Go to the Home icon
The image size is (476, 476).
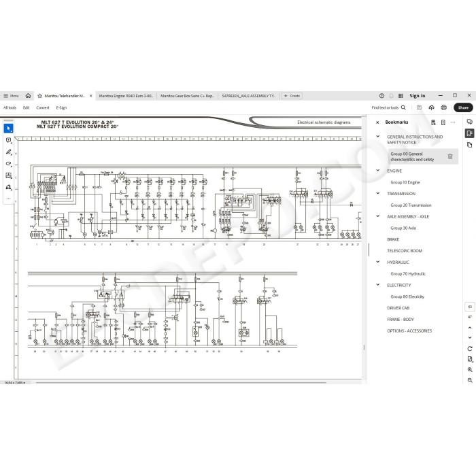coord(29,96)
